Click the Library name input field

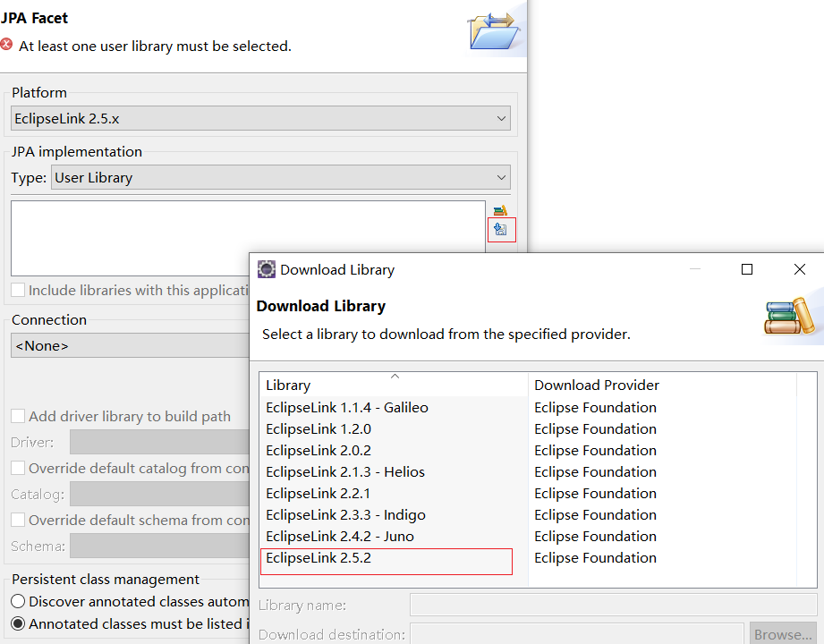coord(613,605)
